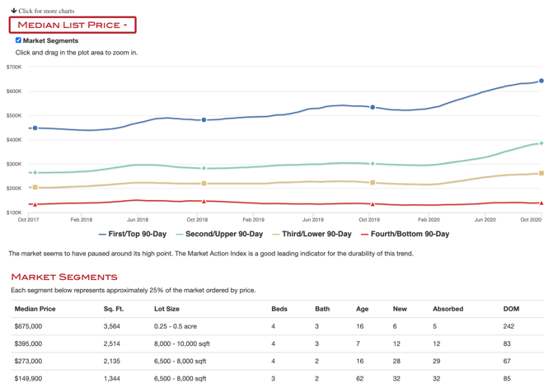Click the $395,000 median price cell
This screenshot has width=558, height=392.
(x=28, y=343)
